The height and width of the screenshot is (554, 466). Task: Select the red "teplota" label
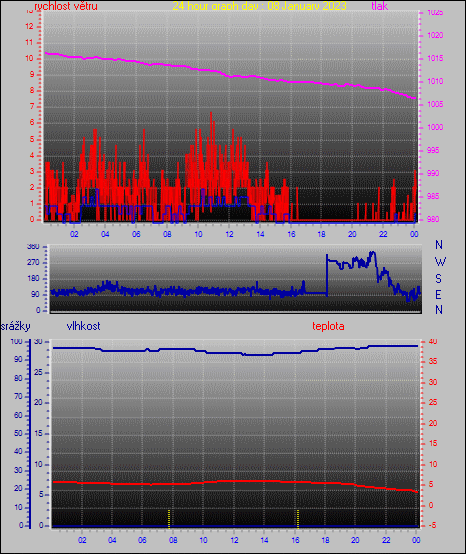(x=328, y=326)
